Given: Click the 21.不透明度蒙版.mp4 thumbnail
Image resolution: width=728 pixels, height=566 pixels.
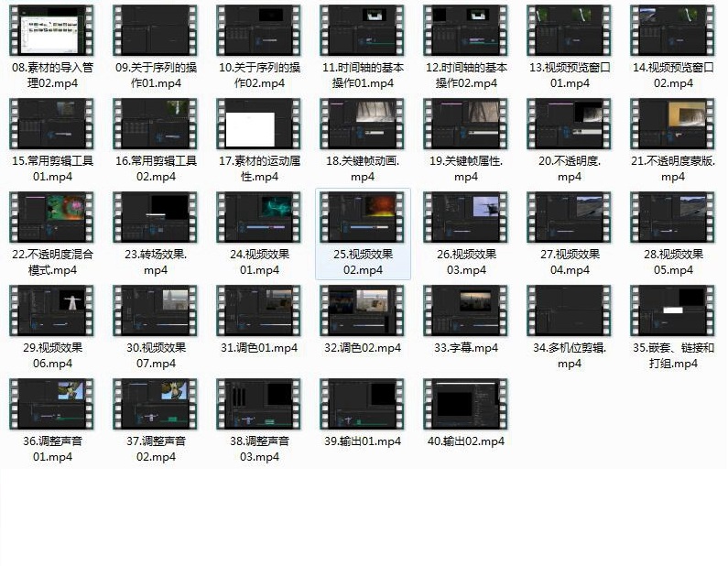Looking at the screenshot, I should point(673,124).
